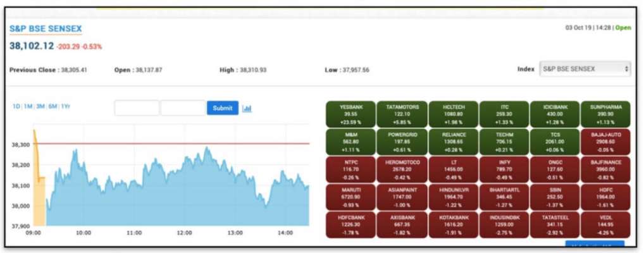Click the Previous Close value 38,305.41
Screen dimensions: 644x253
pyautogui.click(x=74, y=70)
